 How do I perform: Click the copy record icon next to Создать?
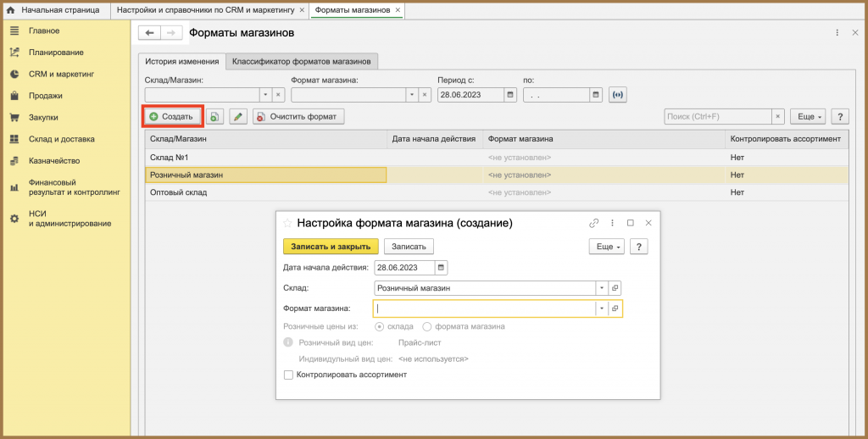click(x=214, y=117)
